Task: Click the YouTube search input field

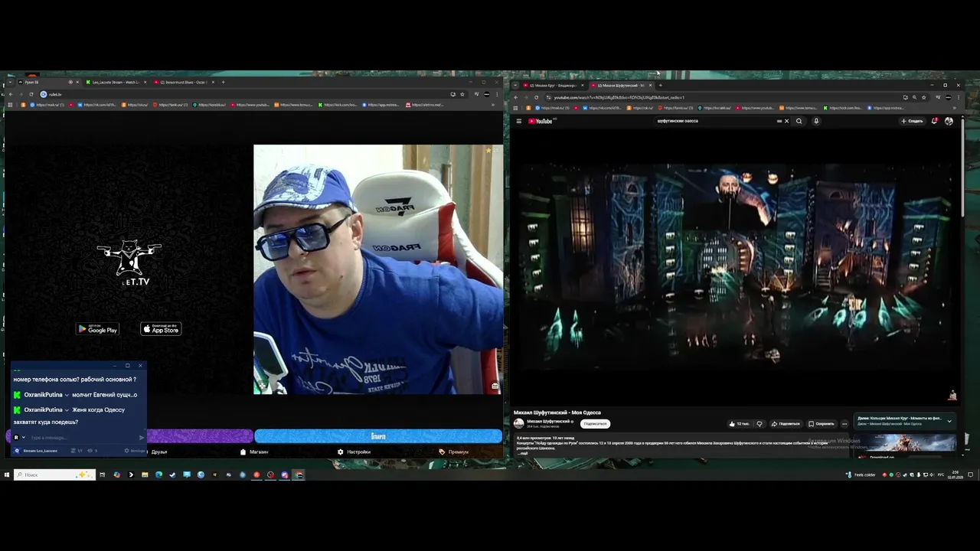Action: point(716,121)
